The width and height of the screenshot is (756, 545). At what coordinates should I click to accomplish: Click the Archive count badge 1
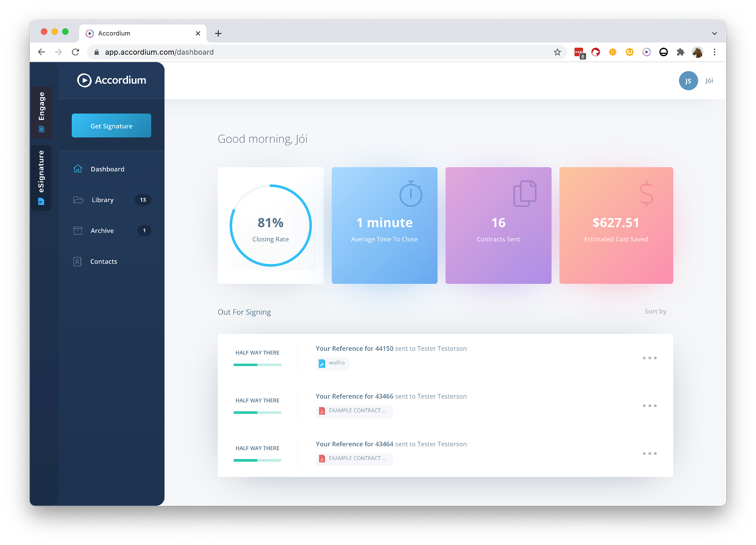[x=145, y=230]
